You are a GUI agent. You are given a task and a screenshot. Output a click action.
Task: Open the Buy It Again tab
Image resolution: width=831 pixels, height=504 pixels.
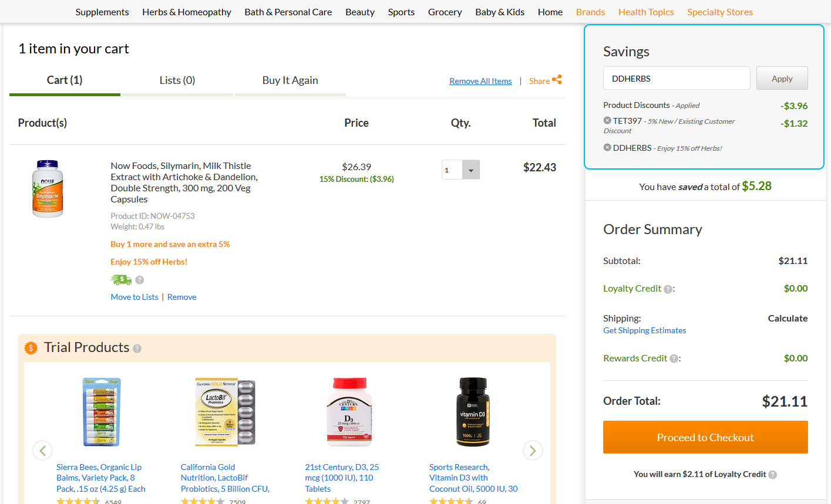coord(290,80)
